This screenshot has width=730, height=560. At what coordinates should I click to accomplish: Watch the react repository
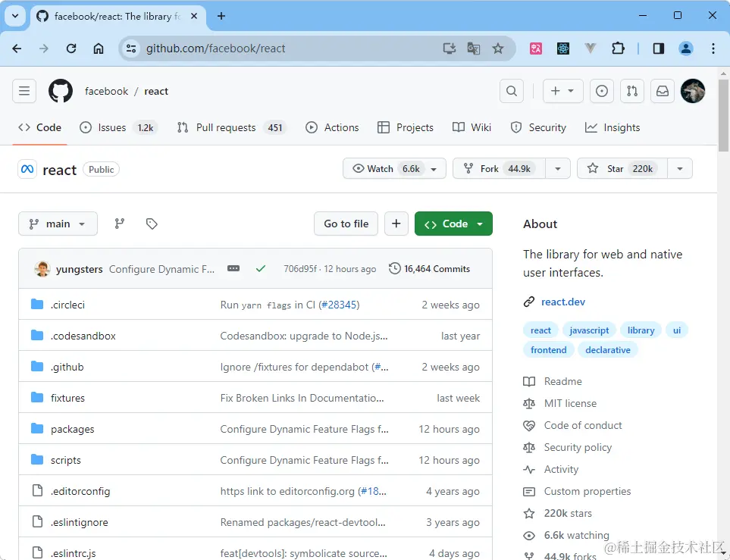394,168
